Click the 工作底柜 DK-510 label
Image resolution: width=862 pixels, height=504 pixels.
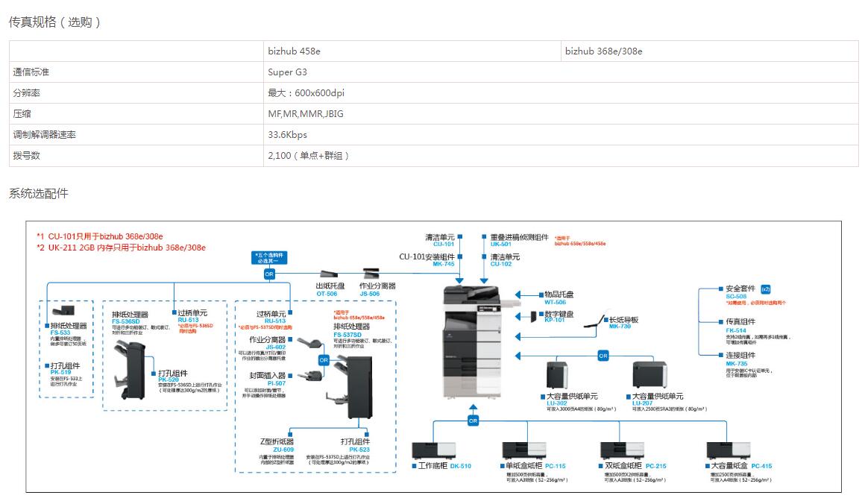(x=444, y=465)
